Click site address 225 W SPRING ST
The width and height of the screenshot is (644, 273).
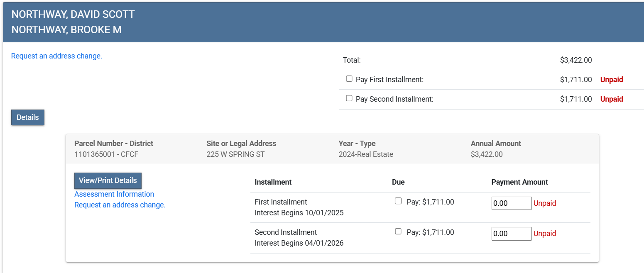pos(235,154)
